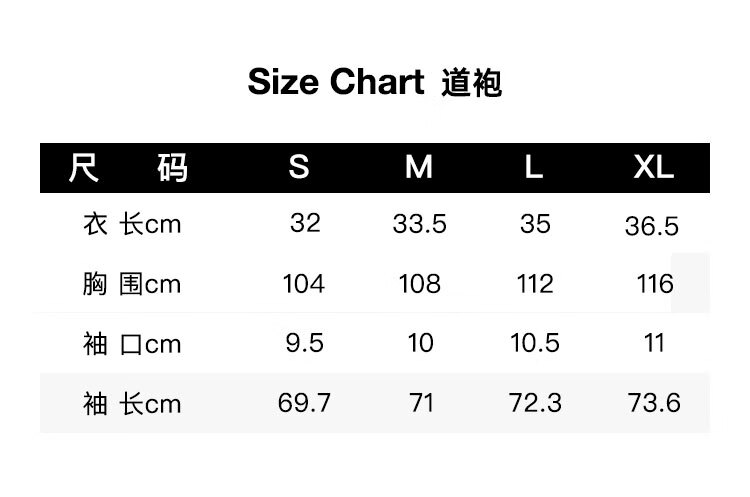Click the 袖口cm row label
The height and width of the screenshot is (497, 750).
click(x=132, y=344)
